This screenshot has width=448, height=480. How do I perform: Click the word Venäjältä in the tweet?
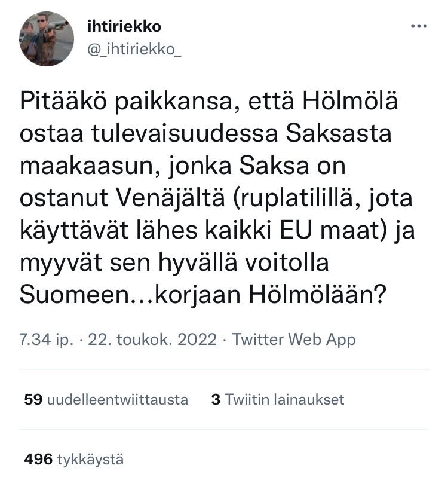tap(171, 198)
